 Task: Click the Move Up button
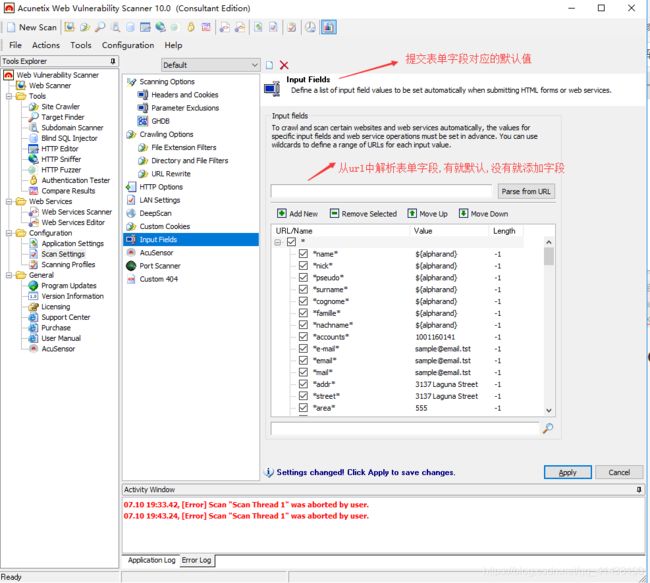coord(428,214)
